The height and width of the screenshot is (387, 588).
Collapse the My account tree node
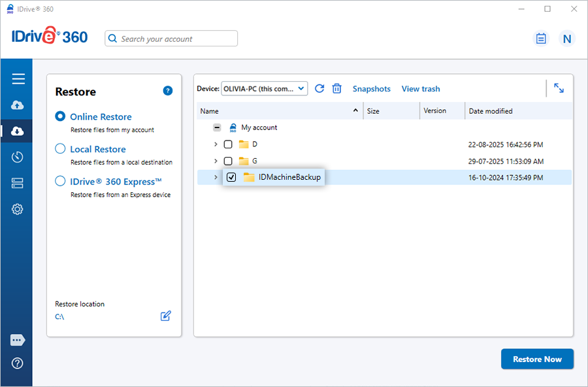[217, 127]
